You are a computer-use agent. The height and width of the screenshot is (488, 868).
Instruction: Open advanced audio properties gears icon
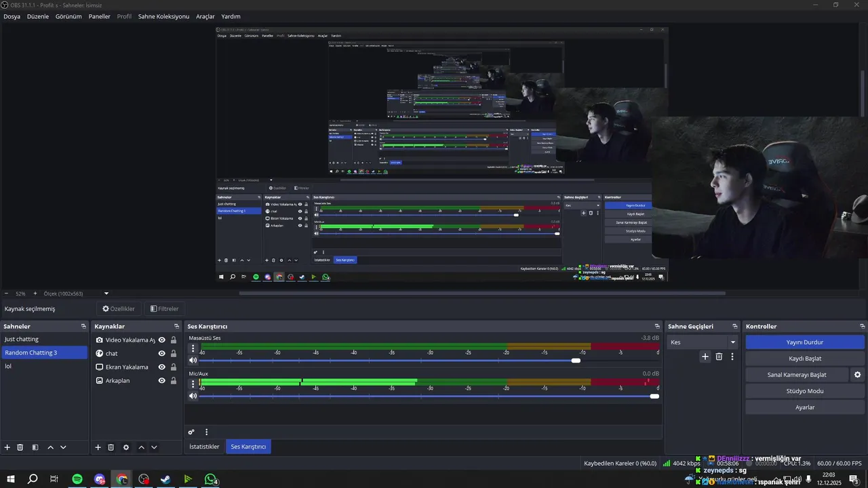[x=191, y=432]
